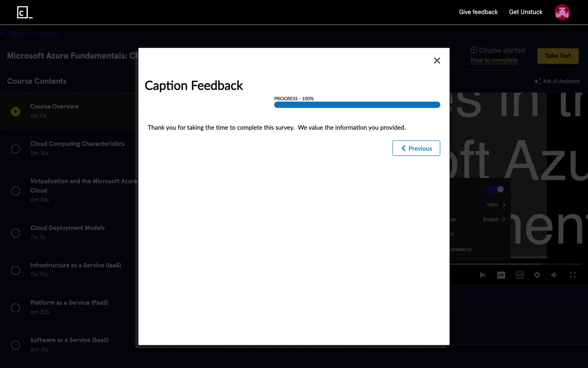The image size is (588, 368).
Task: Click the user avatar icon
Action: [562, 12]
